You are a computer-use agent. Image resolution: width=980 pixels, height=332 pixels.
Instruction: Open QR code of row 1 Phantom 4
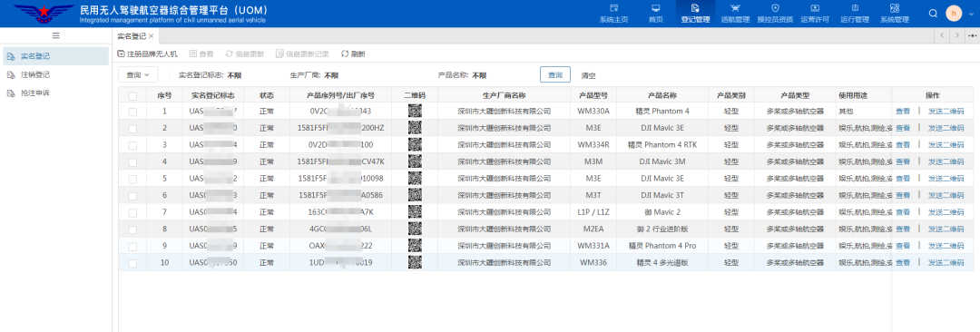[415, 112]
